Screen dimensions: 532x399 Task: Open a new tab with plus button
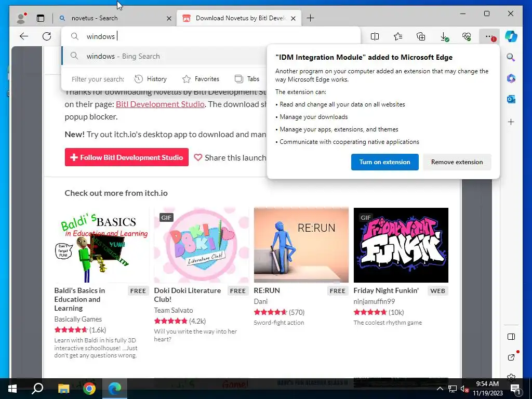coord(310,18)
